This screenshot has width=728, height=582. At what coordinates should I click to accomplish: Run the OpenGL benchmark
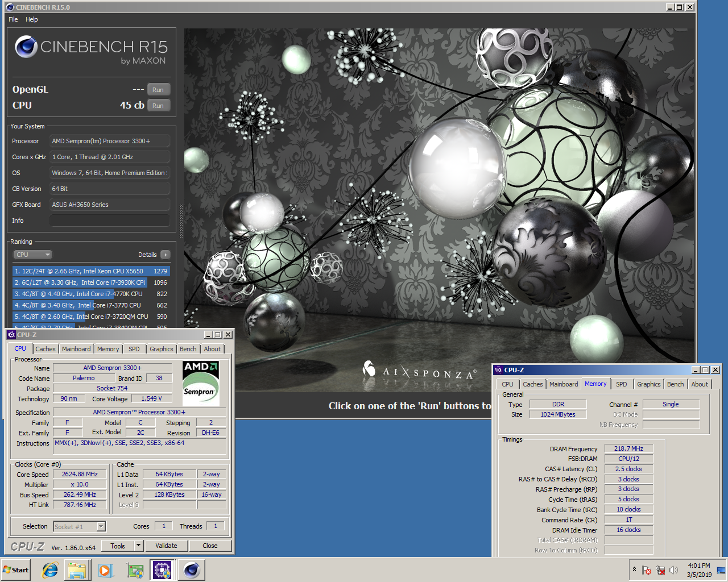click(158, 90)
